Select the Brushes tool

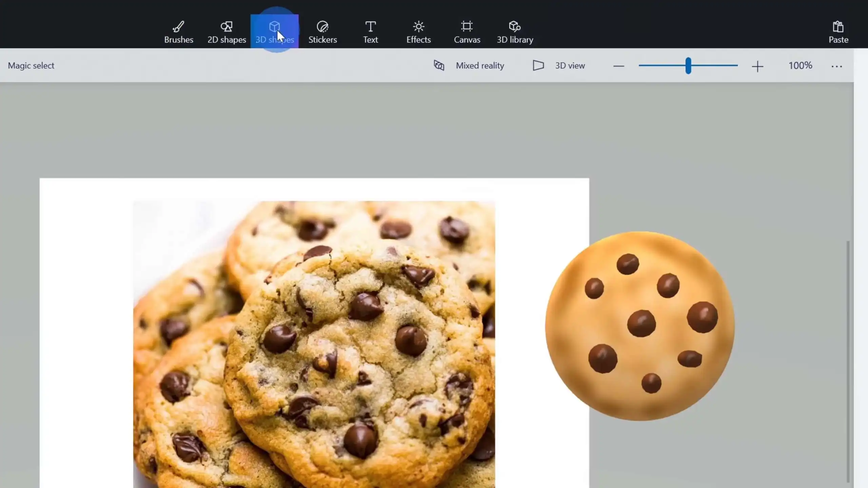point(179,32)
